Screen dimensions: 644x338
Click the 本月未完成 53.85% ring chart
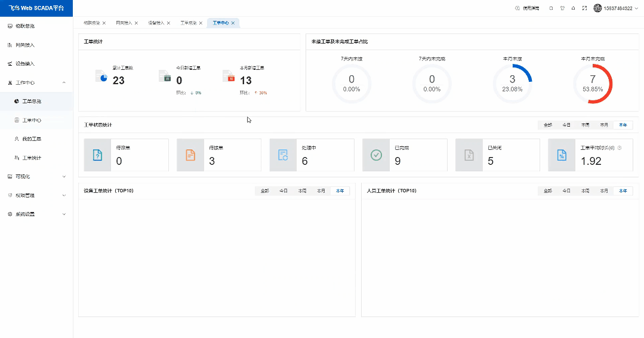coord(593,84)
